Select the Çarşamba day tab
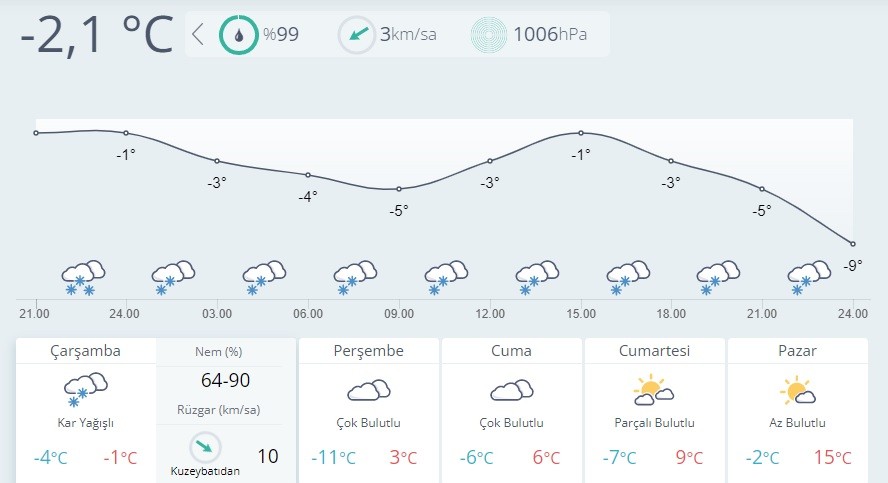 point(85,351)
